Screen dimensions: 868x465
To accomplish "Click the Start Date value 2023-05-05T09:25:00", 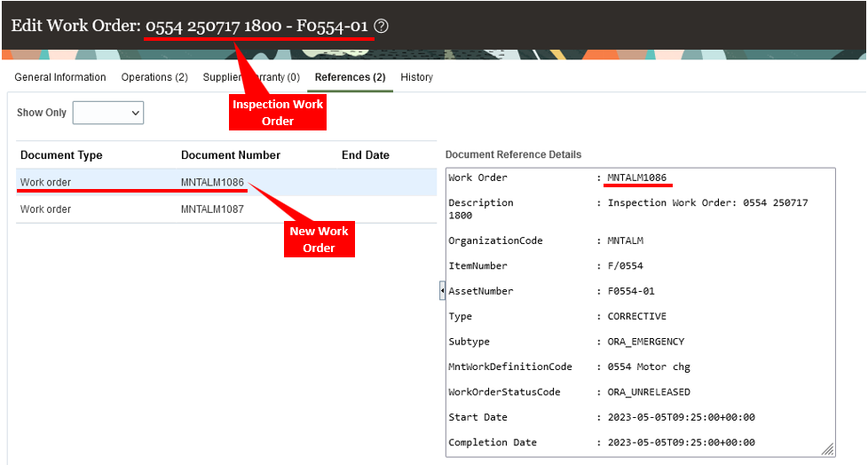I will click(681, 417).
